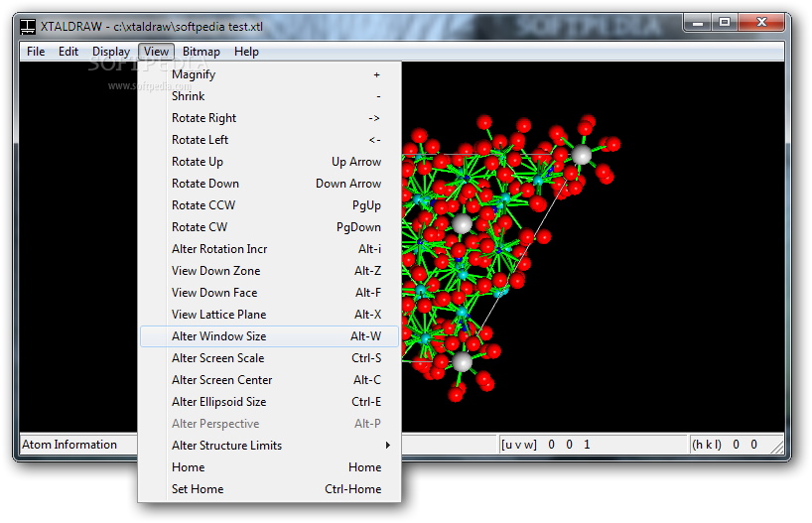
Task: Open the Bitmap menu
Action: [201, 52]
